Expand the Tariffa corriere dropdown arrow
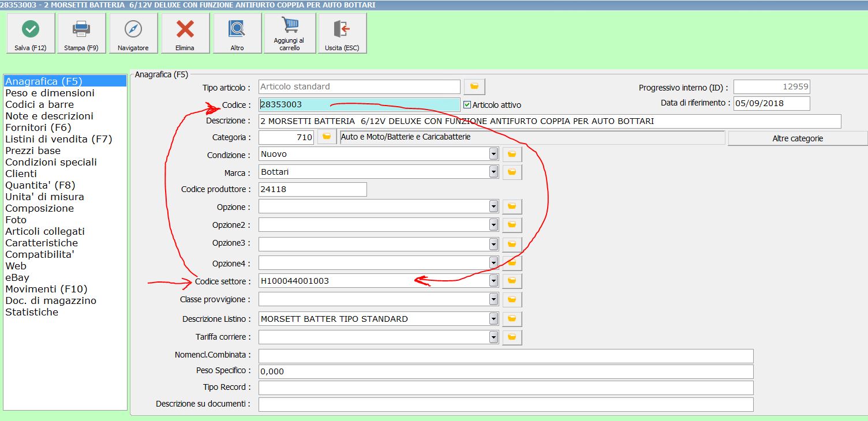Viewport: 868px width, 421px height. click(493, 337)
